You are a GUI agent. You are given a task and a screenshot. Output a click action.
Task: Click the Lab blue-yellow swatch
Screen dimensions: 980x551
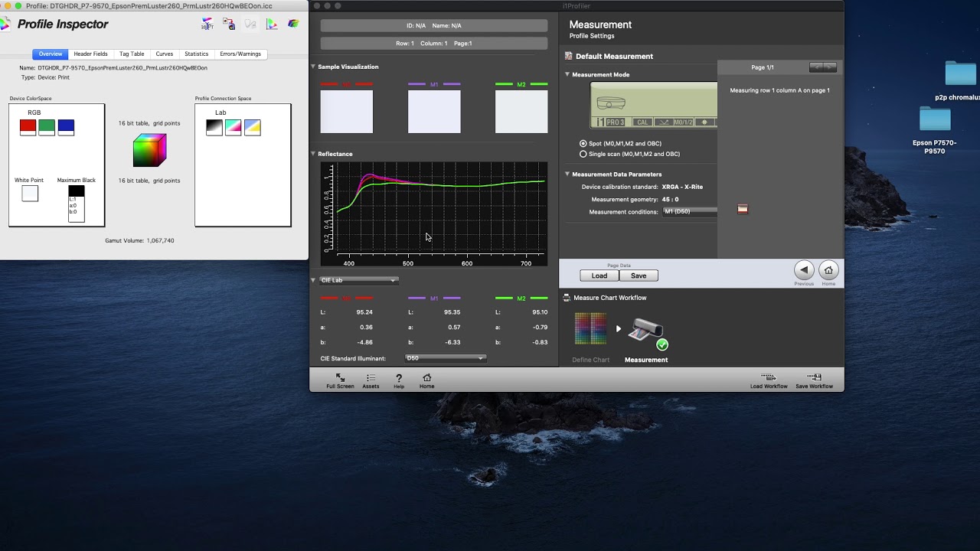pos(253,127)
